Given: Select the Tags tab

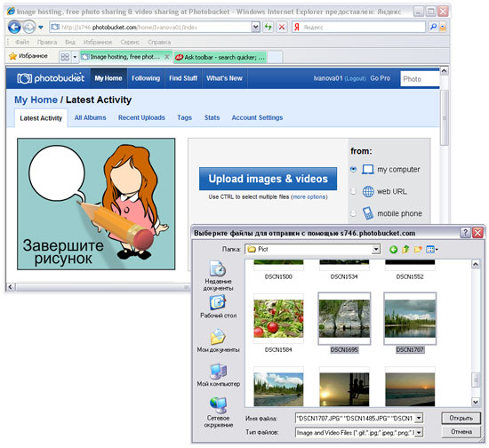Looking at the screenshot, I should (x=184, y=117).
